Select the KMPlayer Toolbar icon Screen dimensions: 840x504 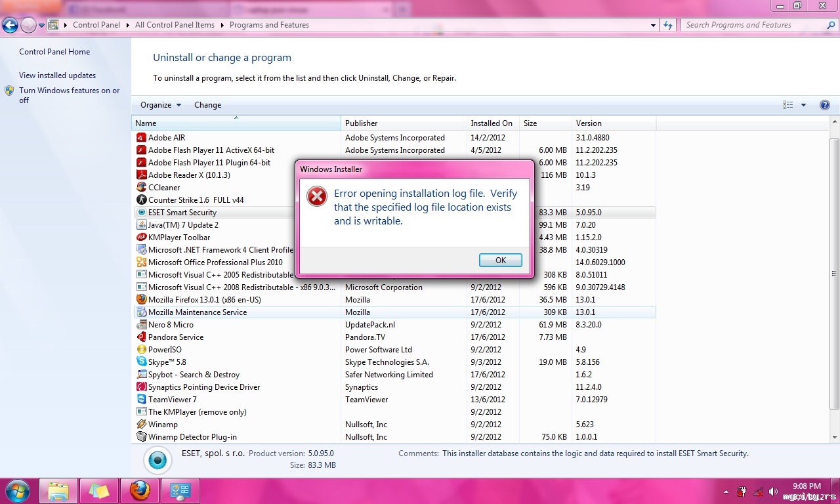tap(141, 238)
